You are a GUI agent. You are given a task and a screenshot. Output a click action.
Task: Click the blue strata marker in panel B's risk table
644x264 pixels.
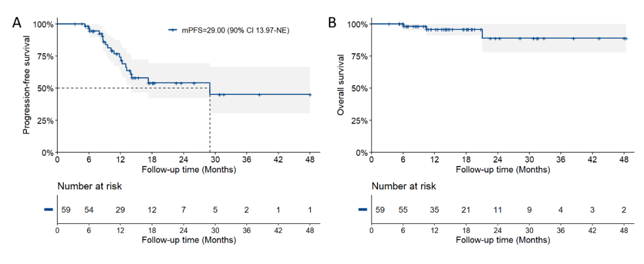[x=362, y=210]
